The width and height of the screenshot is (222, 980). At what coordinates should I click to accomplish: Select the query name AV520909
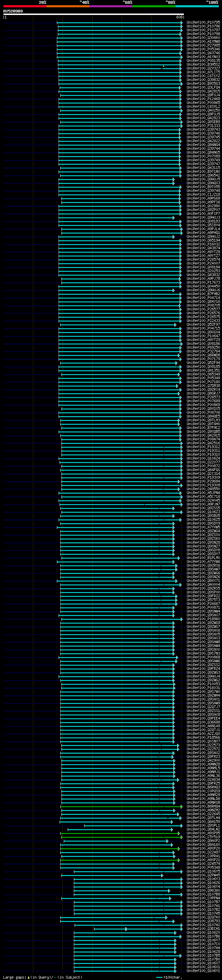(x=13, y=11)
